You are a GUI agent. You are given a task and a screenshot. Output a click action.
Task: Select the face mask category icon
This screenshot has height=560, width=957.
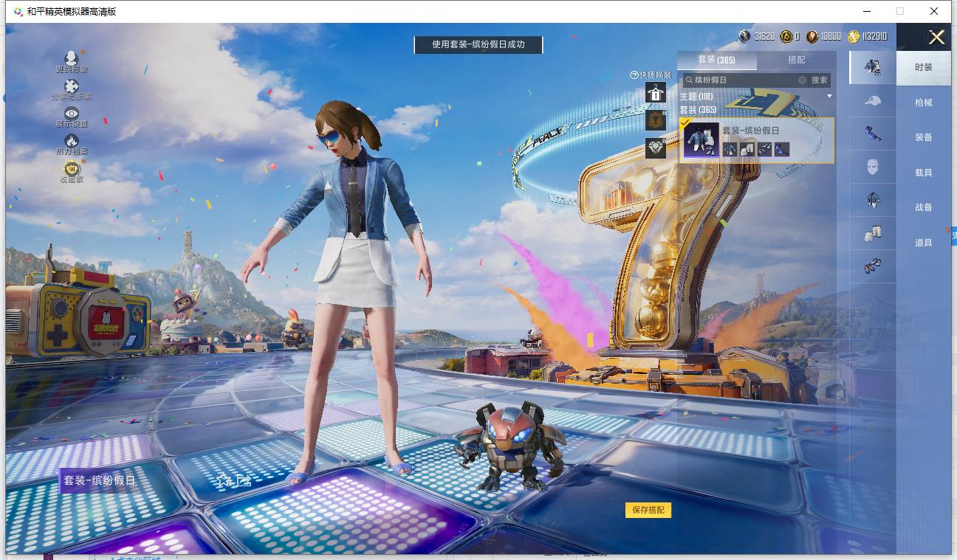pos(873,167)
